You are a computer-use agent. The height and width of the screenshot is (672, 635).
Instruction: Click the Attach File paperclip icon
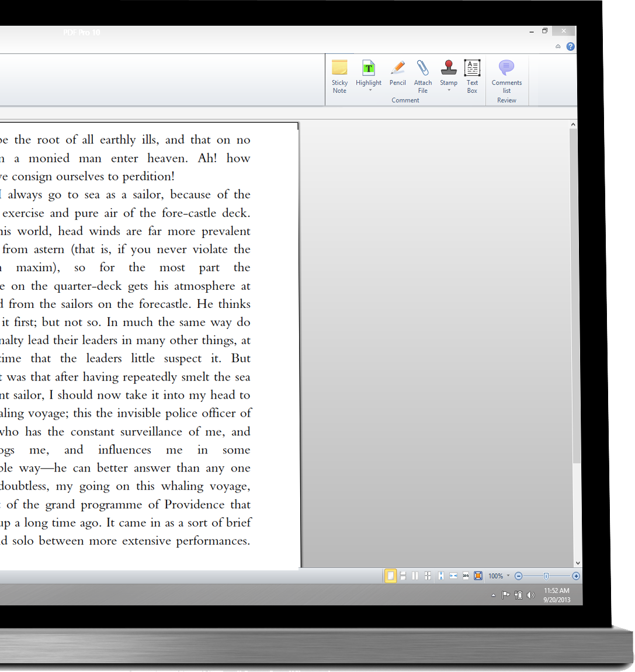(x=423, y=76)
